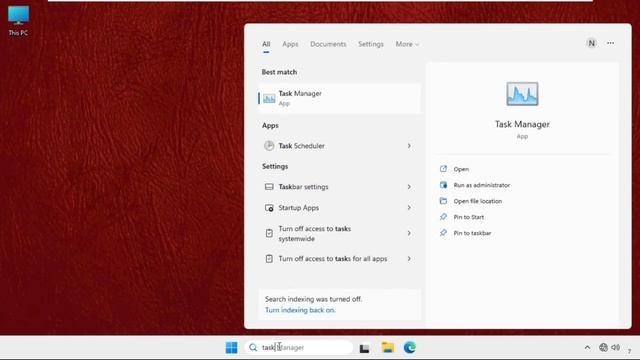The height and width of the screenshot is (360, 640).
Task: Switch to the Documents search tab
Action: pos(328,44)
